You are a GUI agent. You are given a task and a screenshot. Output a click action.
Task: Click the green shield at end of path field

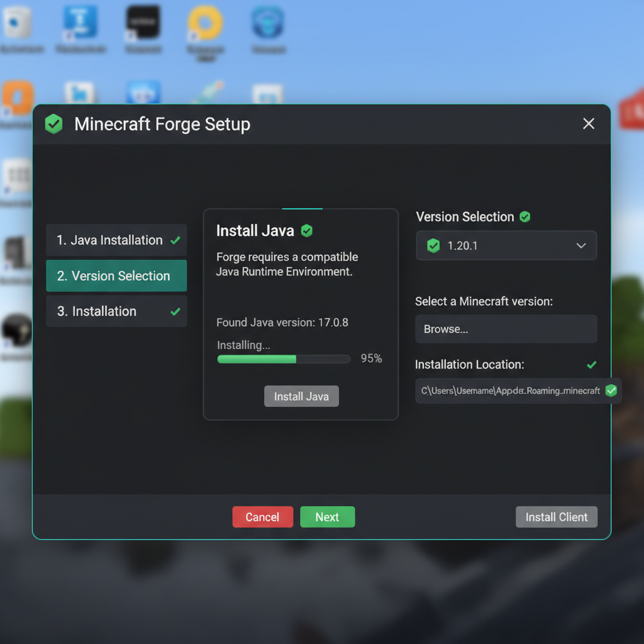pyautogui.click(x=611, y=391)
